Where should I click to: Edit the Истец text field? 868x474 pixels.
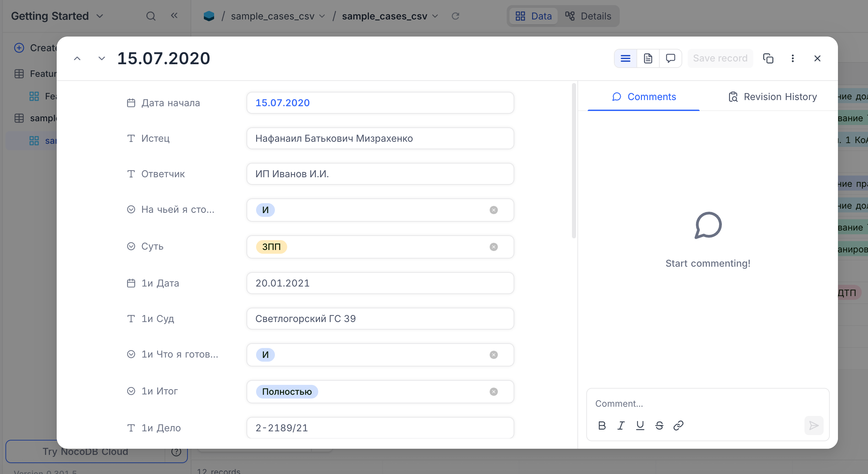tap(380, 138)
